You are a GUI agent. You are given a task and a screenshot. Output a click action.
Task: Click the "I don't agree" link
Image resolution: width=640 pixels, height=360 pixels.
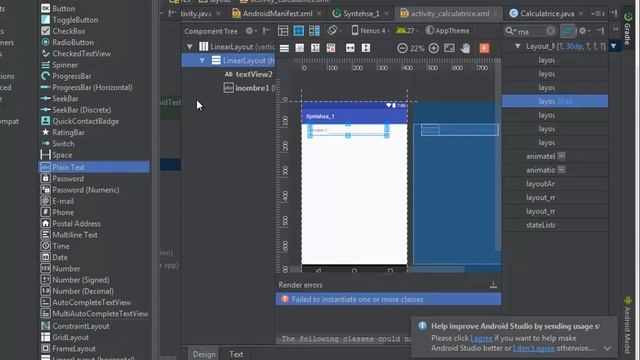pyautogui.click(x=533, y=348)
